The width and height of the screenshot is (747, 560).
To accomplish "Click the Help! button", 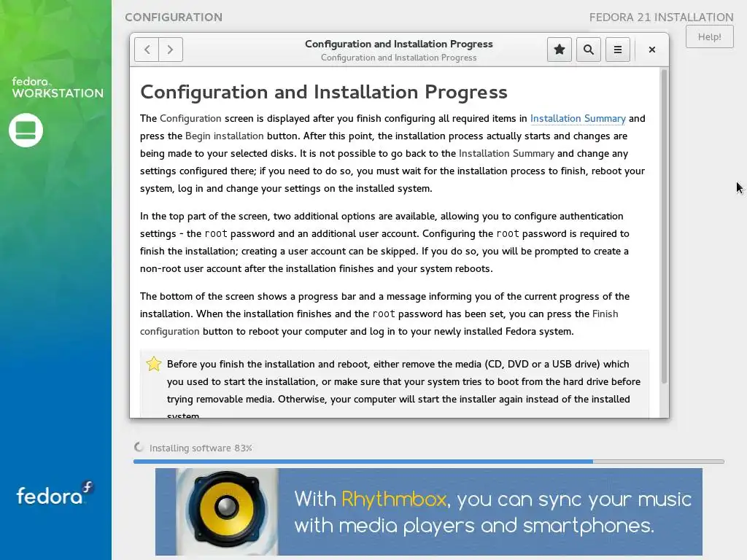I will coord(709,36).
